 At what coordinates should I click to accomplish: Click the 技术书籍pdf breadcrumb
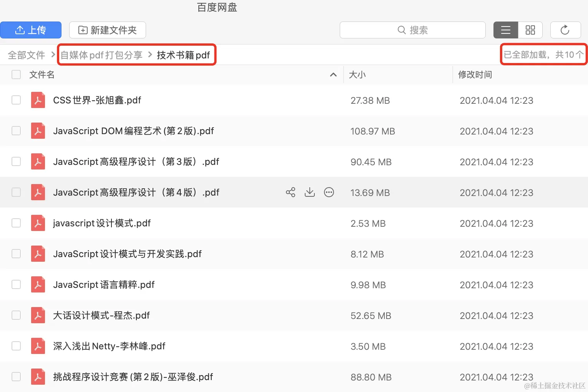pos(183,55)
